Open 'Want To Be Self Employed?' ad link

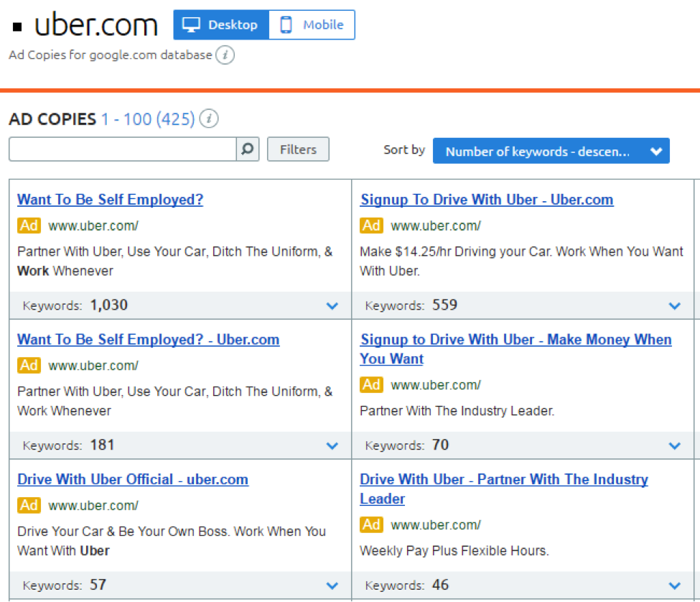point(111,199)
